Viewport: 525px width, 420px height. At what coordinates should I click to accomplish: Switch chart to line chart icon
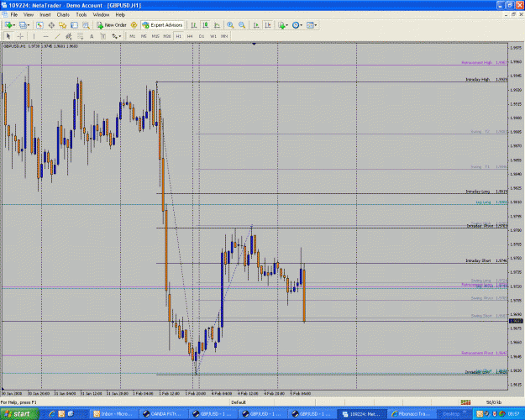(217, 25)
